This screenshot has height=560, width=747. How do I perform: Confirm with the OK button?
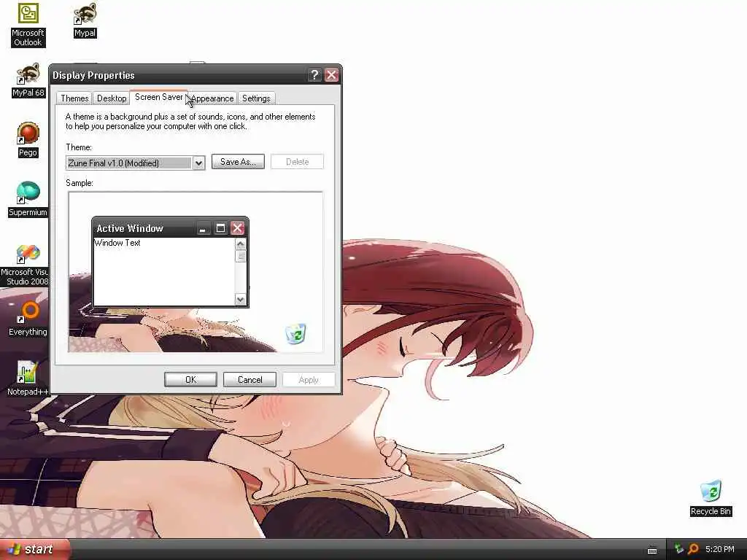(x=190, y=379)
